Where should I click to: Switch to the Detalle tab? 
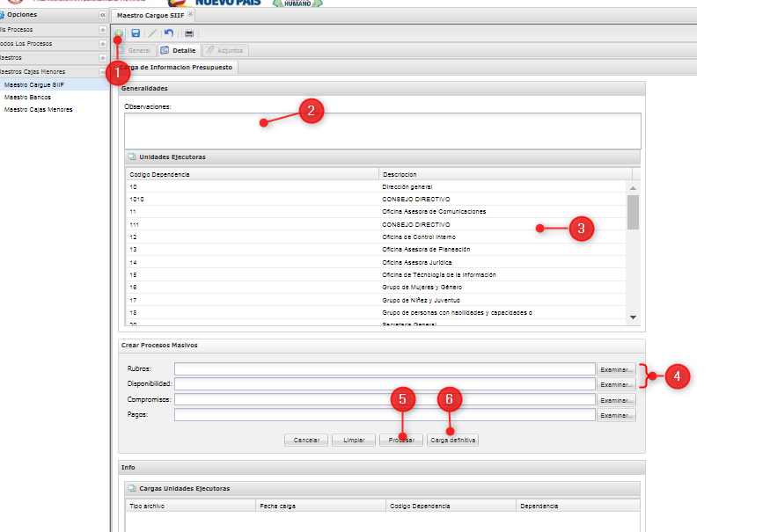[179, 51]
